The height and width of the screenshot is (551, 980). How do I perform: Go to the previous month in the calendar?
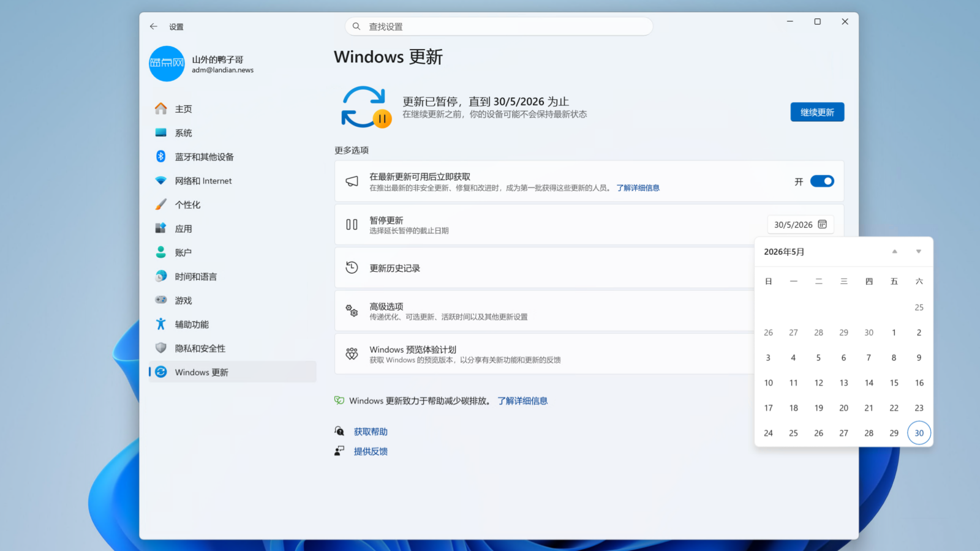894,252
